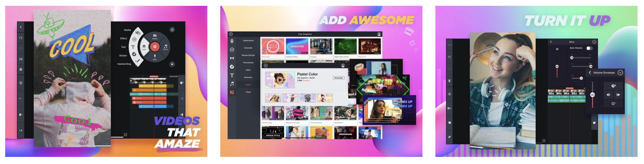Play the Pastel Color preview video

point(280,80)
